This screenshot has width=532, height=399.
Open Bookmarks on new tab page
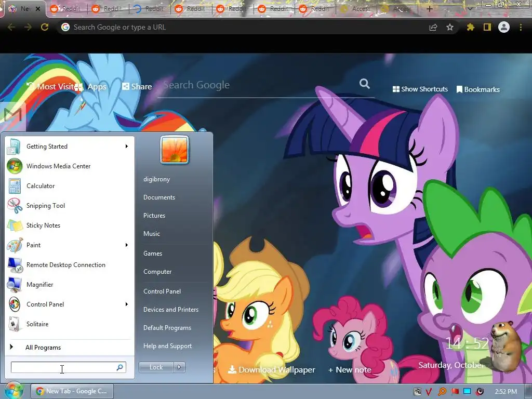click(478, 89)
